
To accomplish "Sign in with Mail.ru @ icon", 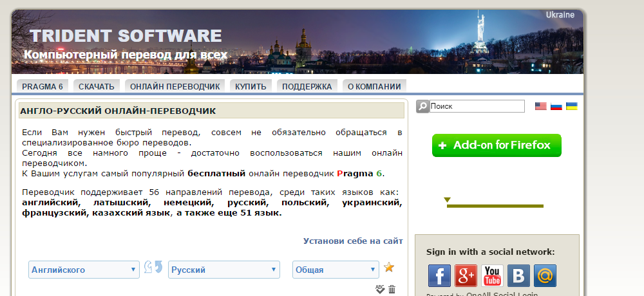I will tap(545, 275).
